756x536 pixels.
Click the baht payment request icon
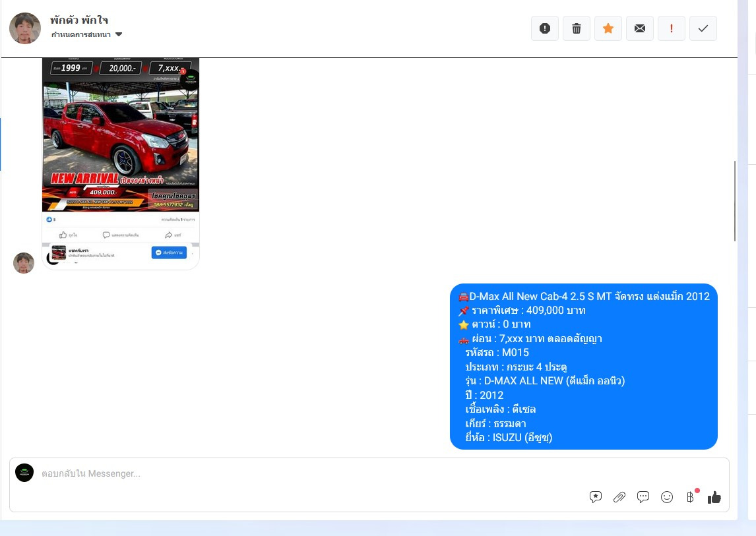[691, 497]
